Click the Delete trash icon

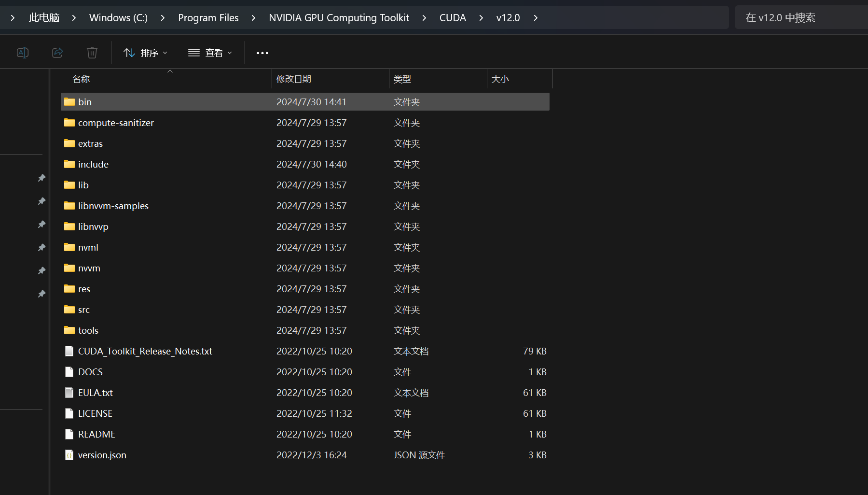click(92, 53)
